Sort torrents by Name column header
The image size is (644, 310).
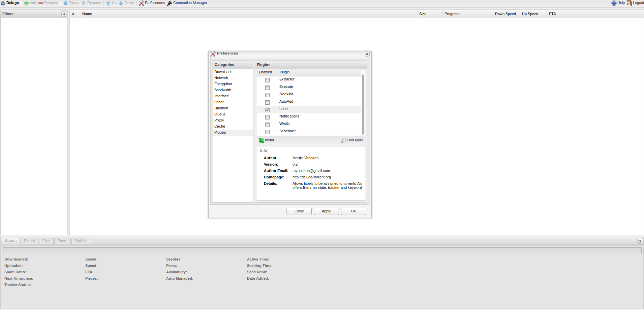(248, 14)
